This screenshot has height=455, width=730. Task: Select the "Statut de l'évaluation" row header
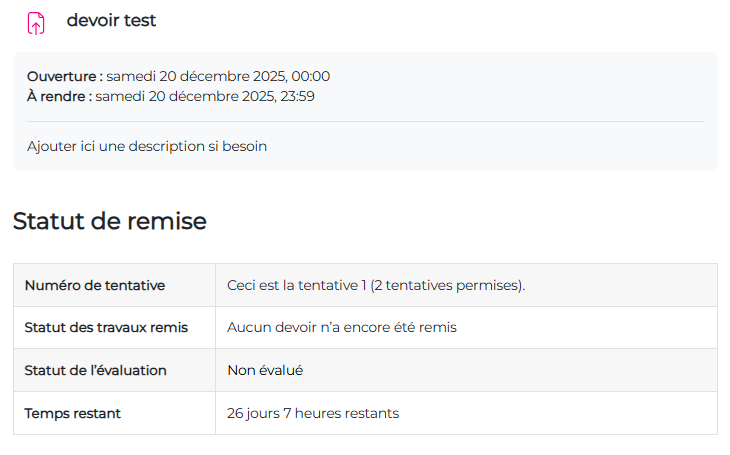coord(96,371)
